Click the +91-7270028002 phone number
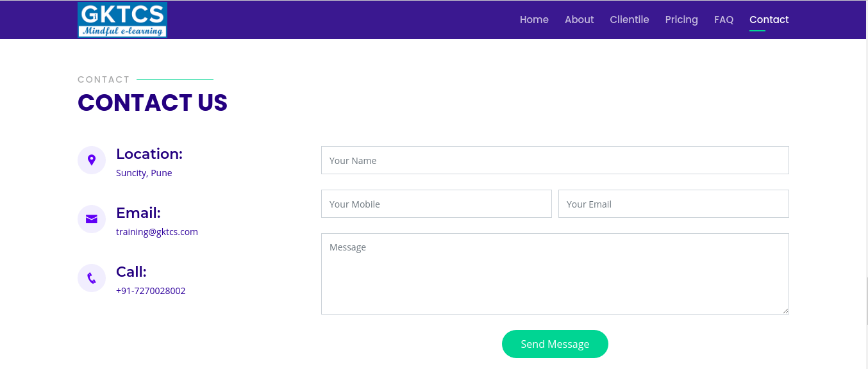Screen dimensions: 868x369 151,291
